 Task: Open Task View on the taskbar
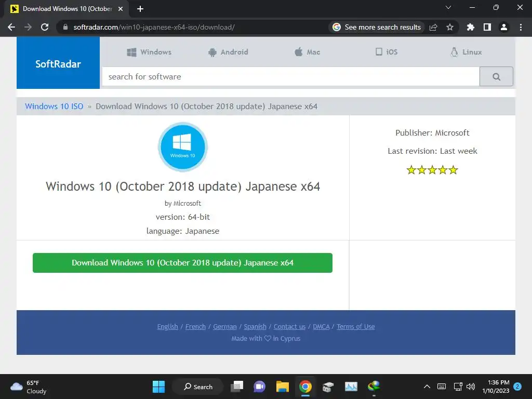(237, 387)
